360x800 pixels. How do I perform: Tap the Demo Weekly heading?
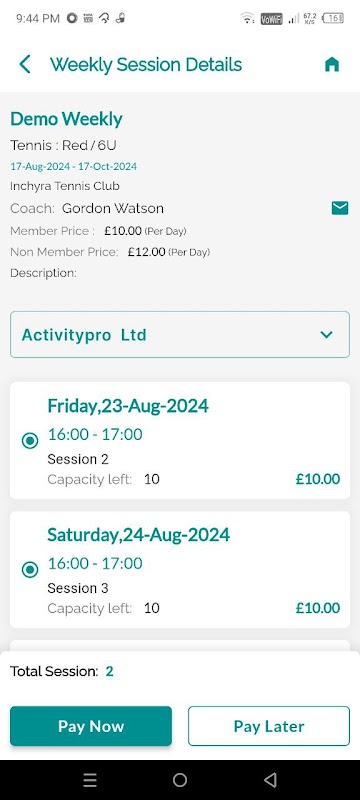tap(66, 119)
